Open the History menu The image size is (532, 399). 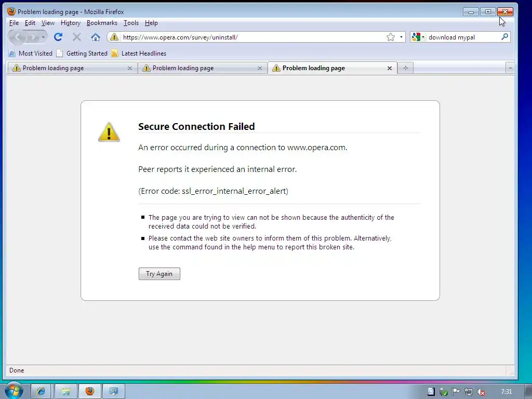[x=71, y=23]
